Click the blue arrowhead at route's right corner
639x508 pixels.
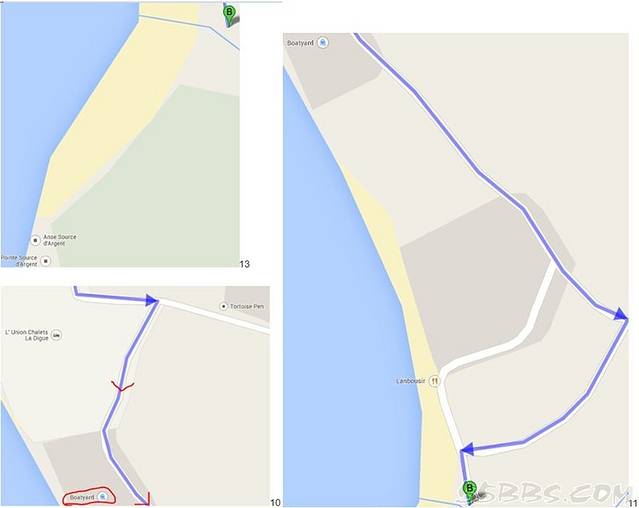tap(621, 314)
